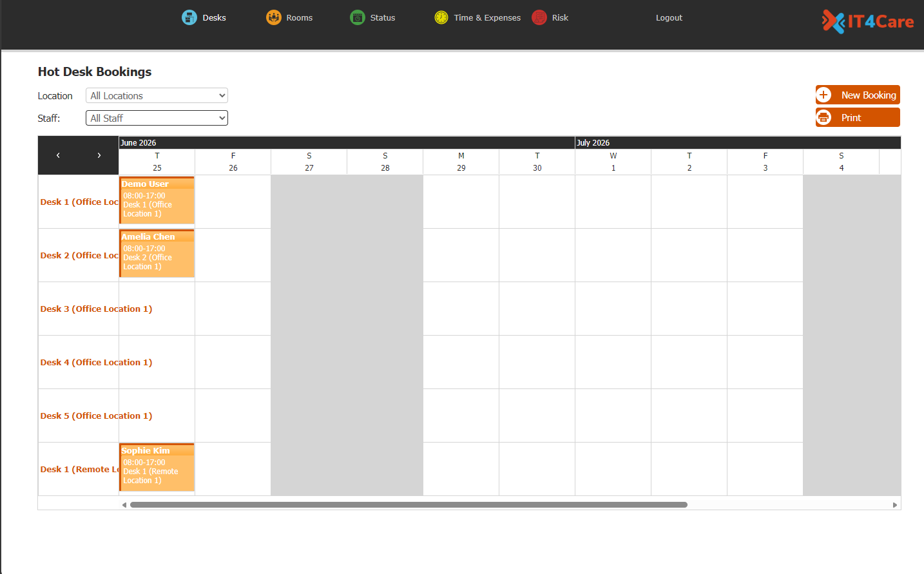The width and height of the screenshot is (924, 574).
Task: Open Sophie Kim's Remote Location booking
Action: coord(157,467)
